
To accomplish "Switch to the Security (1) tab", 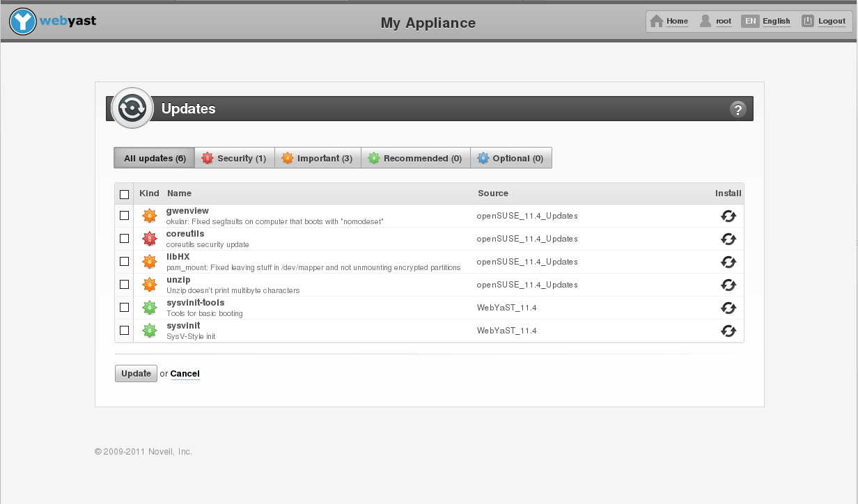I will 235,158.
